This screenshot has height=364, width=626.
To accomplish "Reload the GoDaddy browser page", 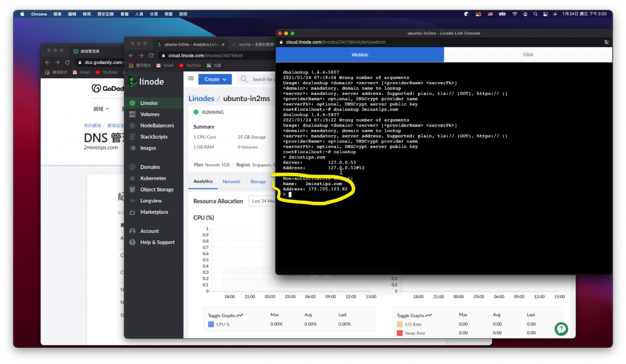I will click(x=67, y=63).
